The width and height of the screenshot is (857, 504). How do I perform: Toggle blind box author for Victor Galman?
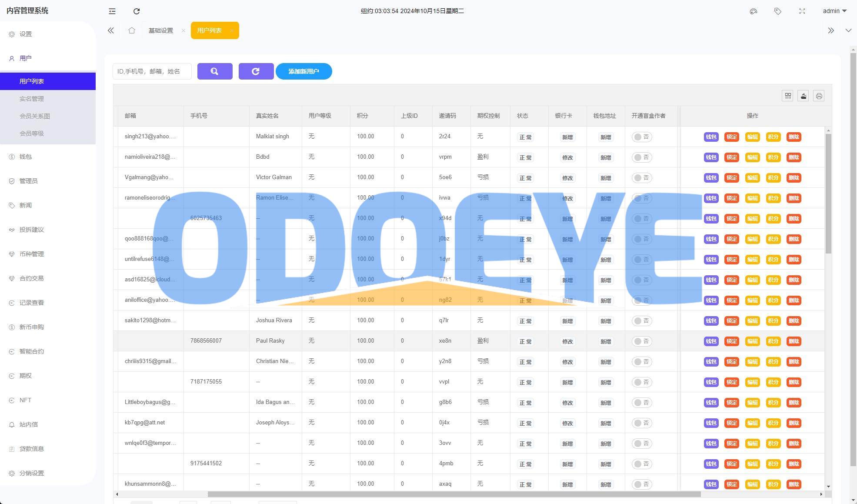pos(642,178)
